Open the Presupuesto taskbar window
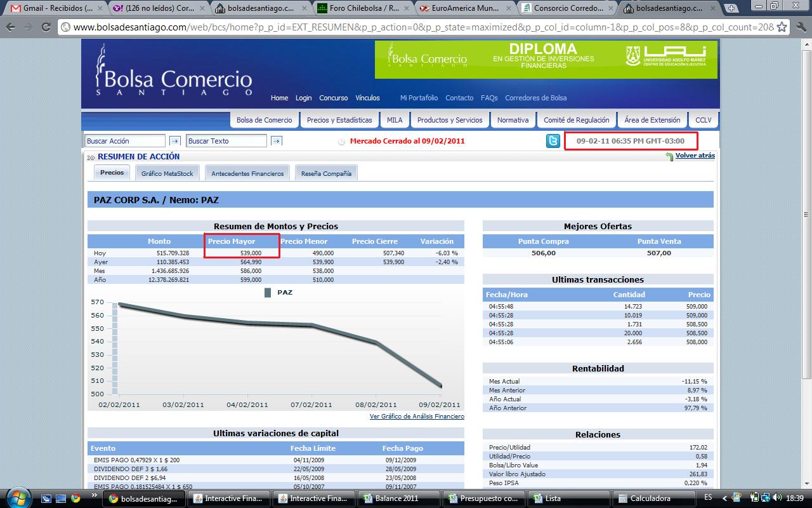Viewport: 812px width, 508px height. (x=483, y=498)
